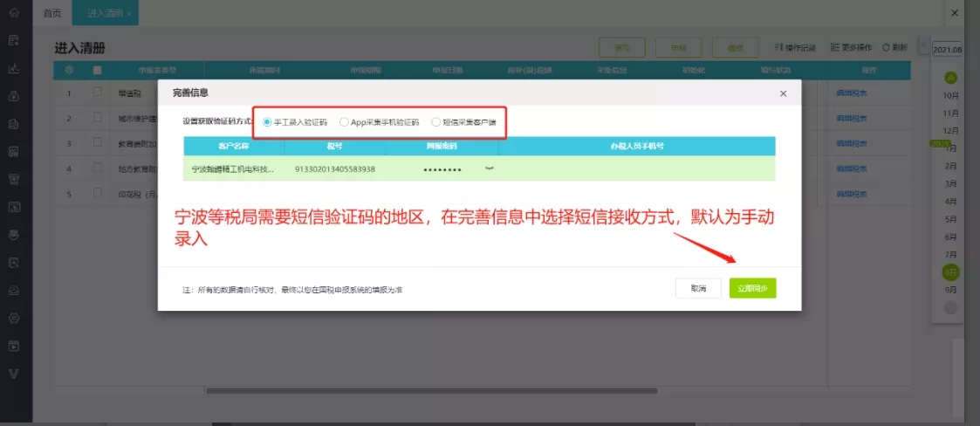This screenshot has height=426, width=980.
Task: Click green up-arrow above month list
Action: tap(950, 78)
